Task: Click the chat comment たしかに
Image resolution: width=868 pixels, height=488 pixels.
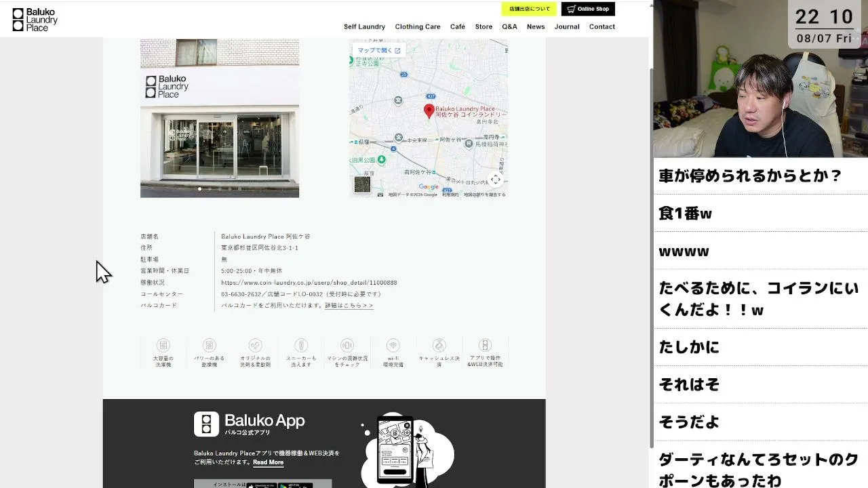Action: (x=689, y=347)
